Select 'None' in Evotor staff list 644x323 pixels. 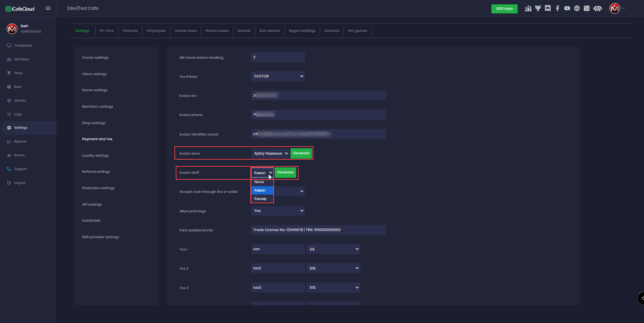259,182
